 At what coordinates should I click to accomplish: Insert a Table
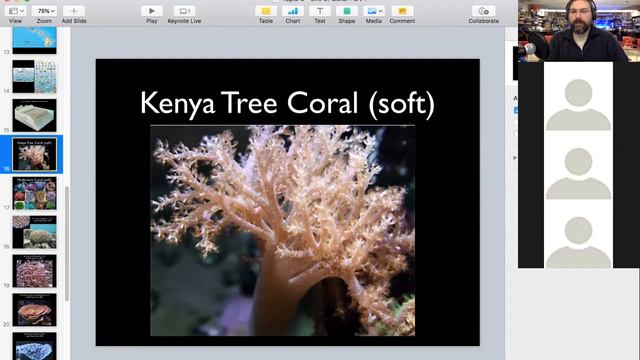266,11
